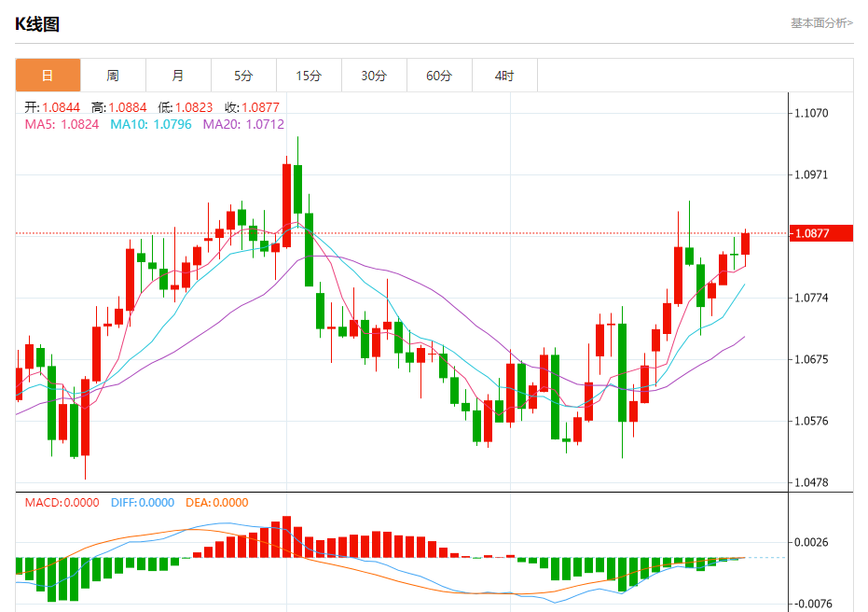The image size is (868, 612).
Task: Click the MACD 0.0000 label
Action: tap(62, 502)
